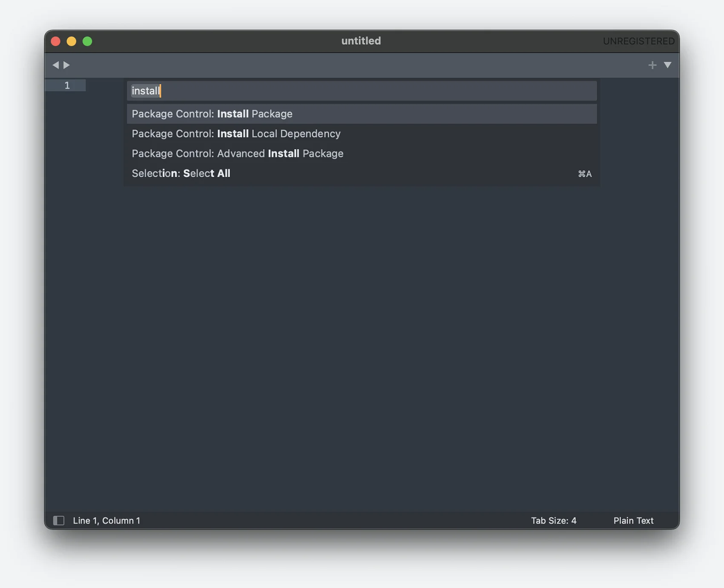Open the Plain Text syntax selector
Image resolution: width=724 pixels, height=588 pixels.
[633, 520]
